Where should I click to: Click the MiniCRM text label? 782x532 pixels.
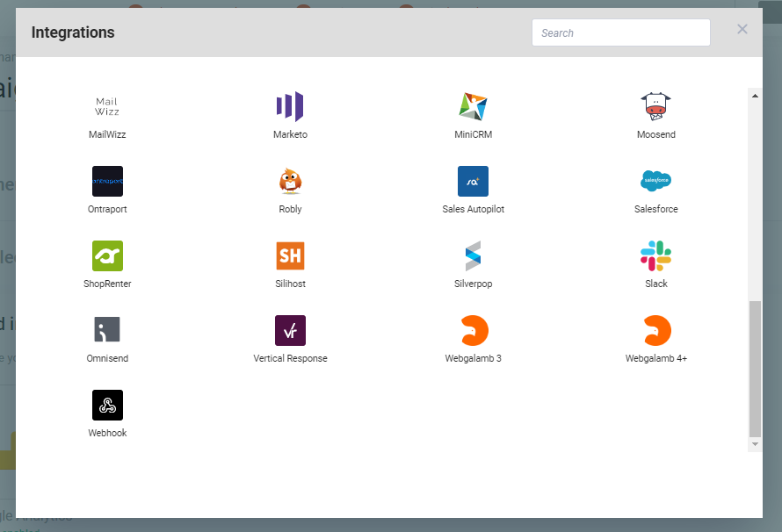(x=473, y=134)
